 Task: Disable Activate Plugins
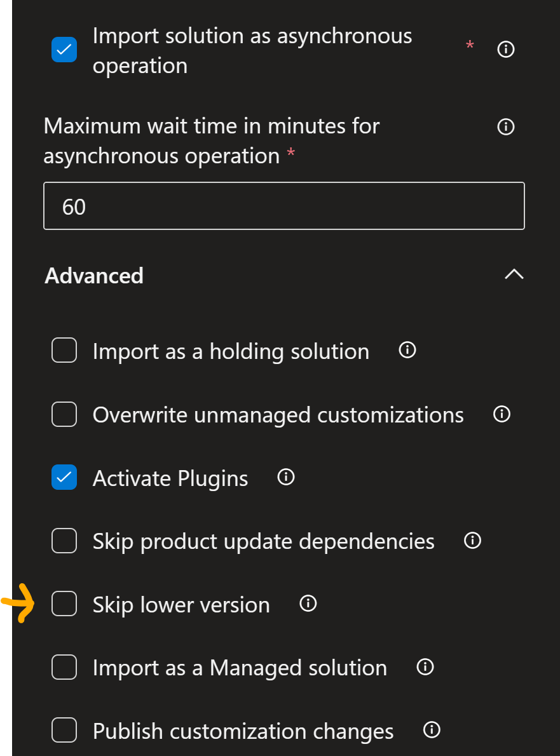(x=64, y=477)
